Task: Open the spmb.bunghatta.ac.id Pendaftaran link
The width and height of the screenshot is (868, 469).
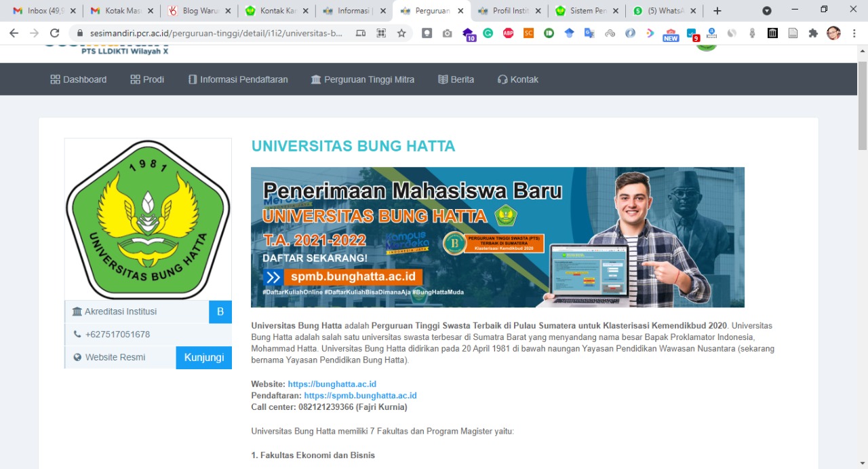Action: pyautogui.click(x=360, y=395)
